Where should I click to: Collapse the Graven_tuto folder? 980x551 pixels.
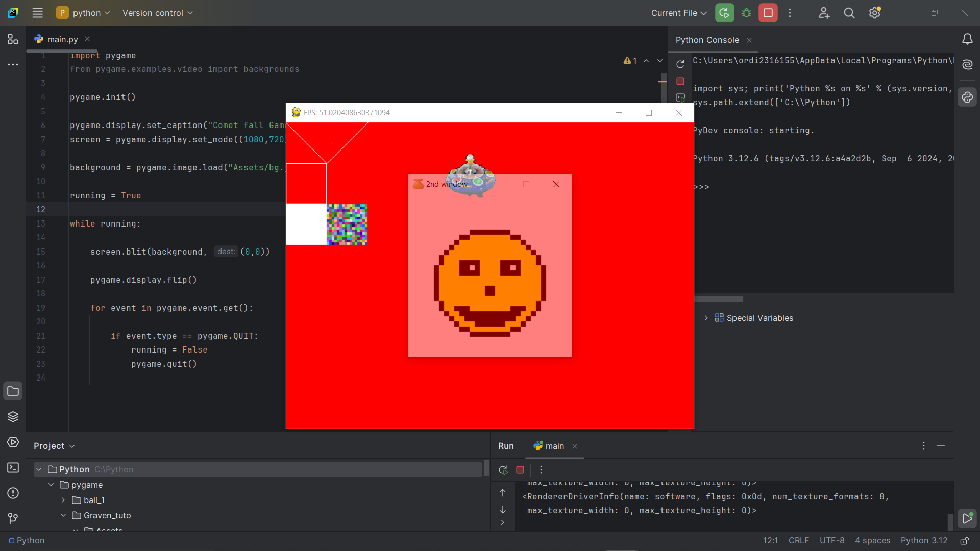pyautogui.click(x=63, y=515)
